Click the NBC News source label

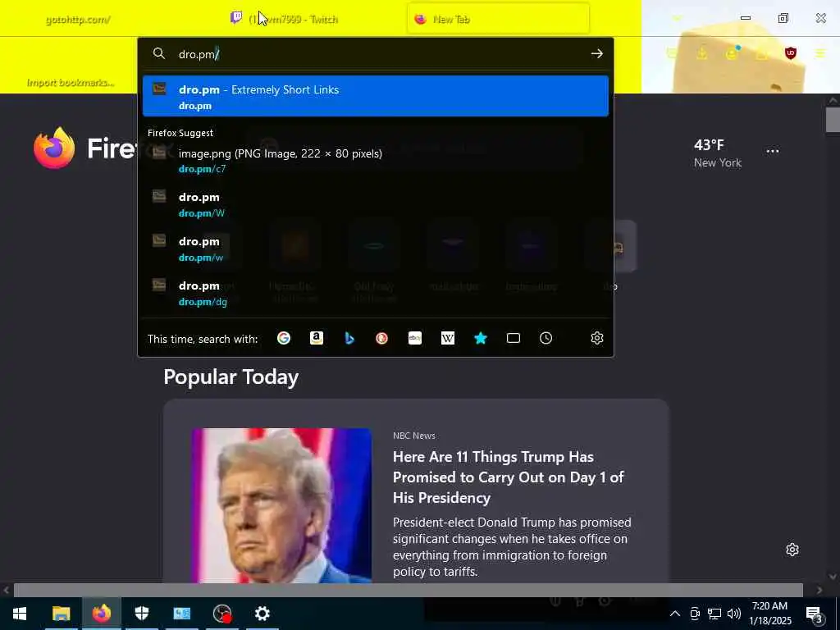pyautogui.click(x=413, y=436)
